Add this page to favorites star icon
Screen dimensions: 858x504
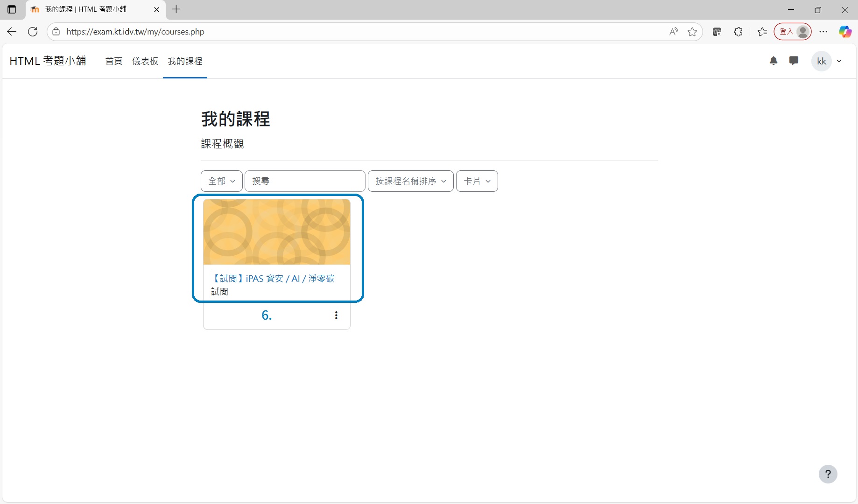click(692, 32)
